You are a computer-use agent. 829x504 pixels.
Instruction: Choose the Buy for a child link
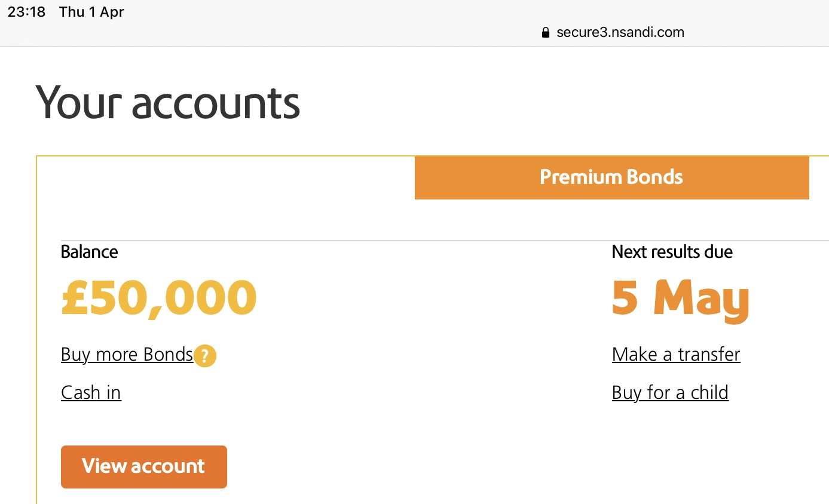point(670,393)
